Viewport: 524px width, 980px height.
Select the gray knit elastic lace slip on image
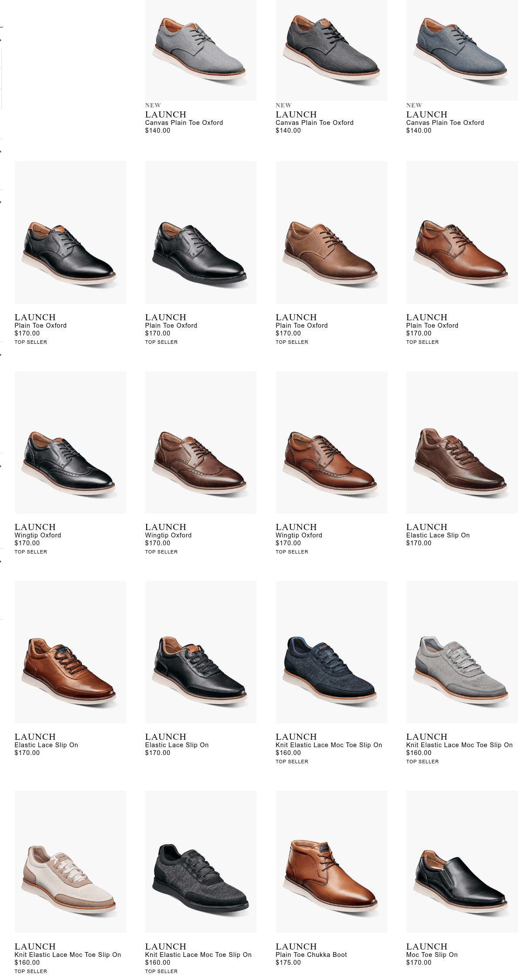pyautogui.click(x=462, y=652)
